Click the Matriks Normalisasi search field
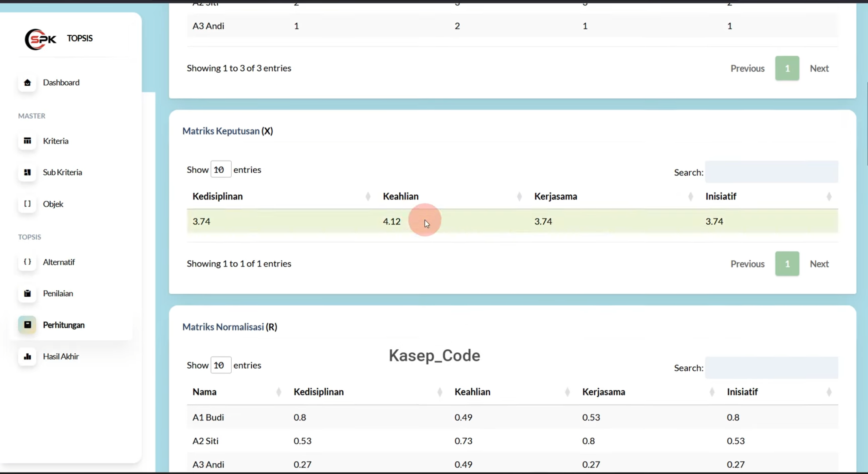Image resolution: width=868 pixels, height=474 pixels. point(772,368)
